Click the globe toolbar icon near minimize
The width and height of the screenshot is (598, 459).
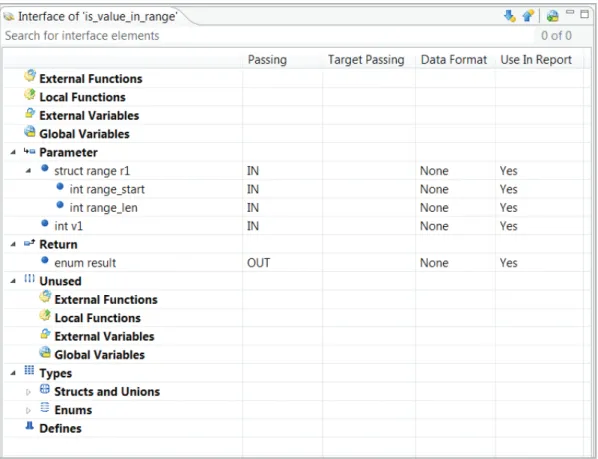pos(552,16)
